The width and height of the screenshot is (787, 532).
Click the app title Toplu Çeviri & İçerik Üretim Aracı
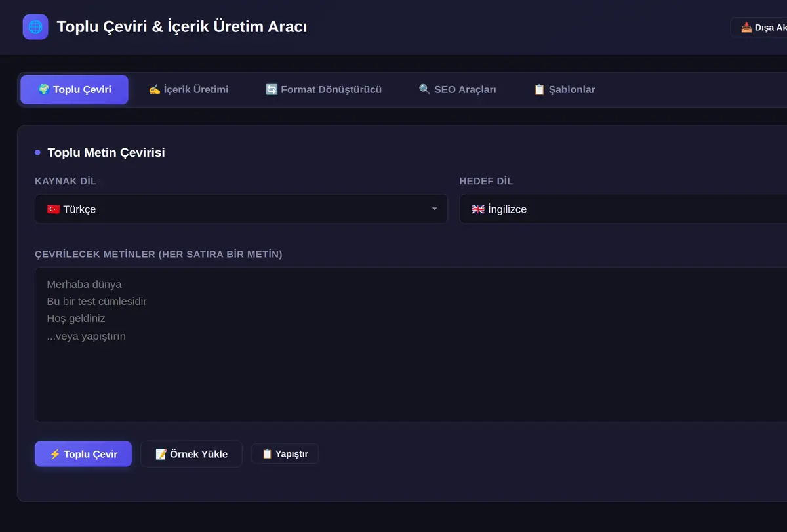click(182, 27)
